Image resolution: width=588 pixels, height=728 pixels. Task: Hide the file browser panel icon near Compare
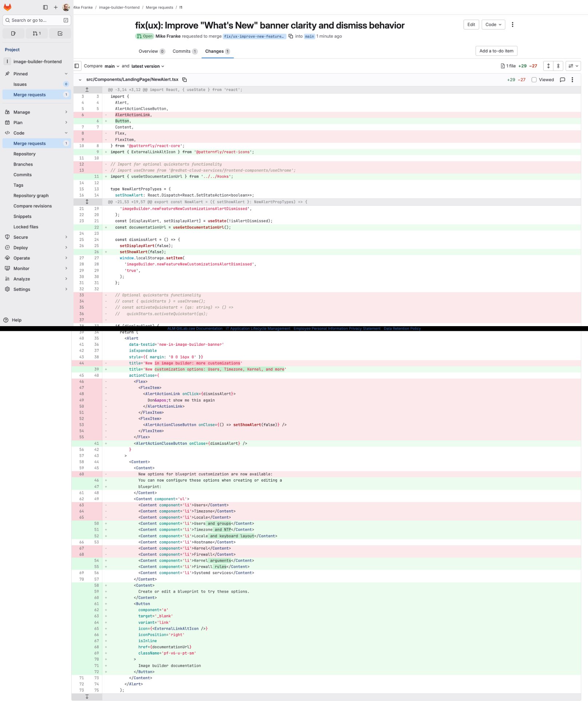point(76,66)
